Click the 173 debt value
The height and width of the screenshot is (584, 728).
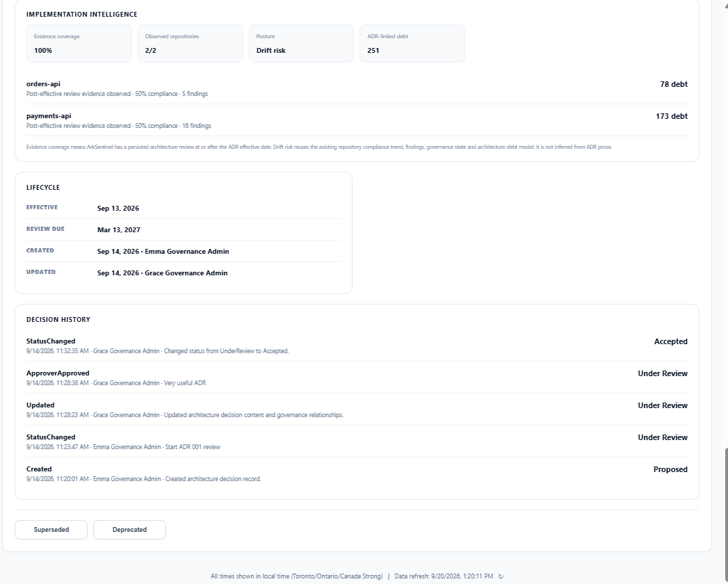point(672,116)
